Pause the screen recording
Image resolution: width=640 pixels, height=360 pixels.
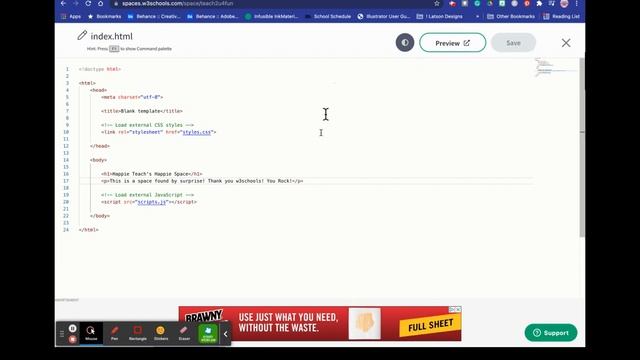coord(72,328)
